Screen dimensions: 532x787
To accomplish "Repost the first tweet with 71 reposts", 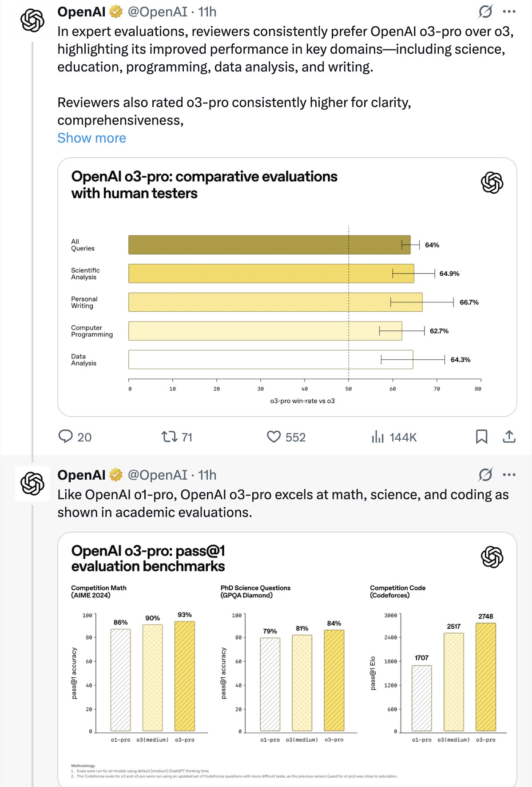I will tap(169, 437).
